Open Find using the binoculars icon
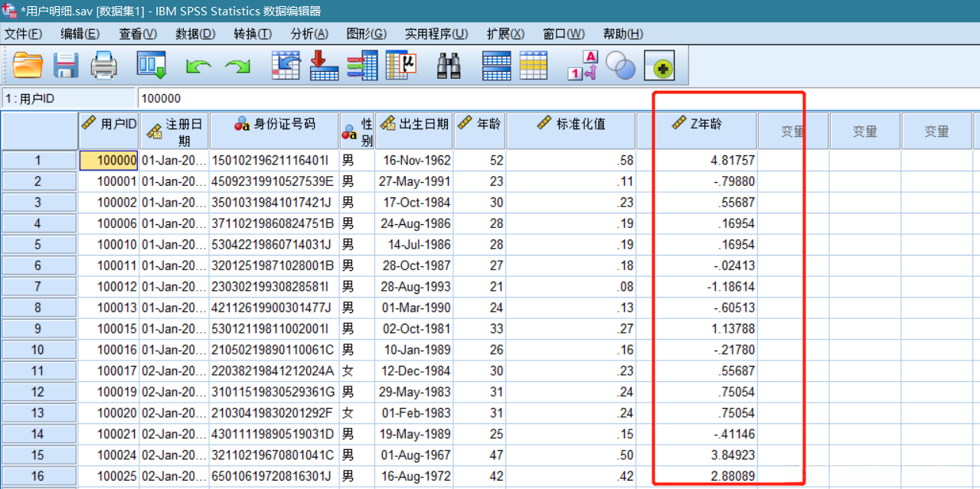This screenshot has height=489, width=980. (x=449, y=67)
